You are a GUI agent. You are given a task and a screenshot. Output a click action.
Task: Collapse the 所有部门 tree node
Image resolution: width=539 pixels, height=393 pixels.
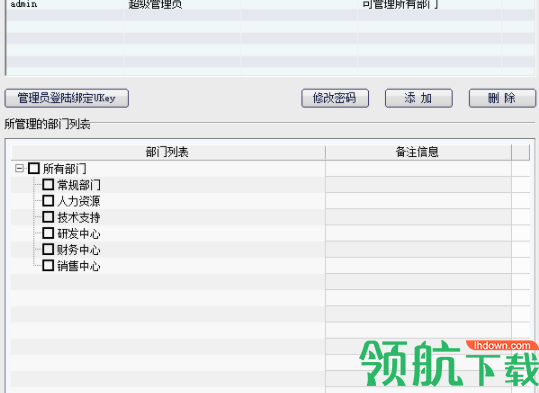click(20, 168)
